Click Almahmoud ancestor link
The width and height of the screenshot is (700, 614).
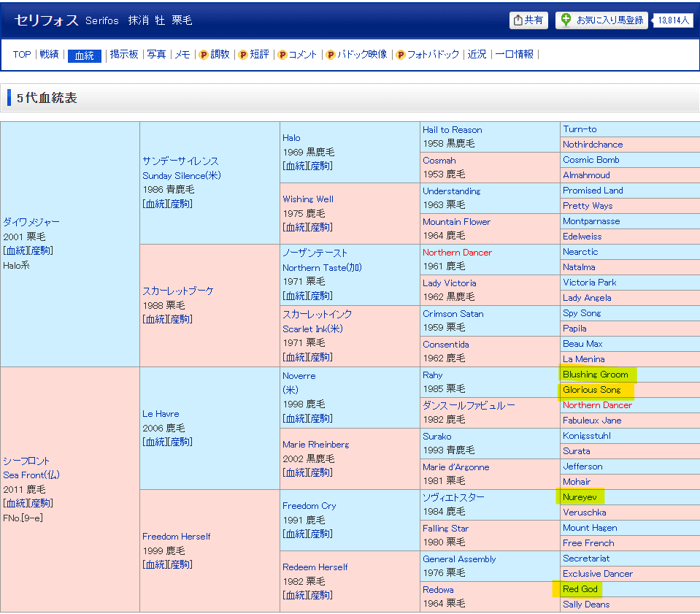586,175
